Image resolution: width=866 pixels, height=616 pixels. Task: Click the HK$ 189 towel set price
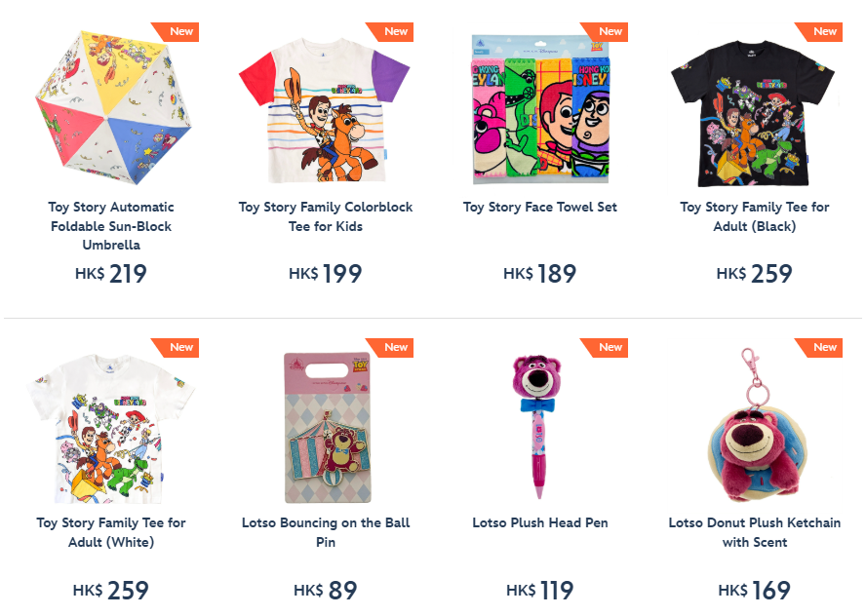click(x=539, y=274)
